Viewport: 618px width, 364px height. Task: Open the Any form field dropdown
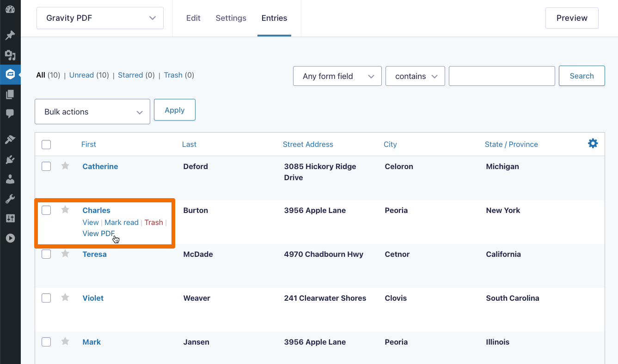337,76
